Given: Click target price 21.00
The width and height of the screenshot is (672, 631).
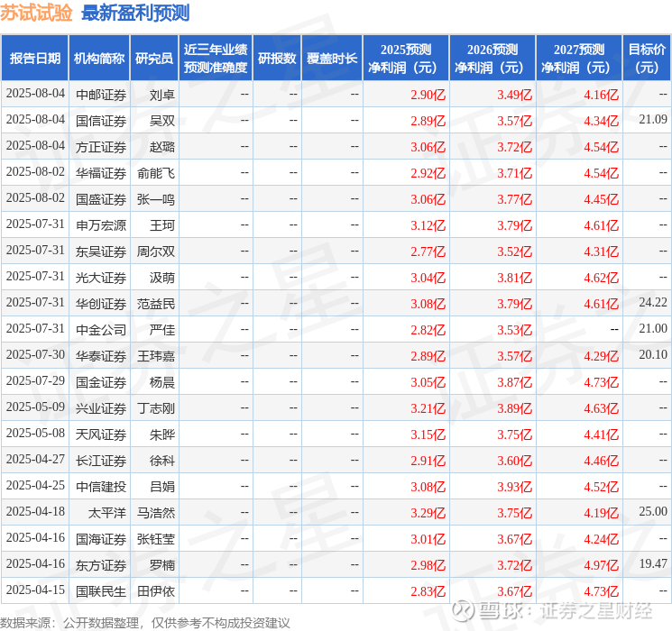Looking at the screenshot, I should (x=653, y=328).
